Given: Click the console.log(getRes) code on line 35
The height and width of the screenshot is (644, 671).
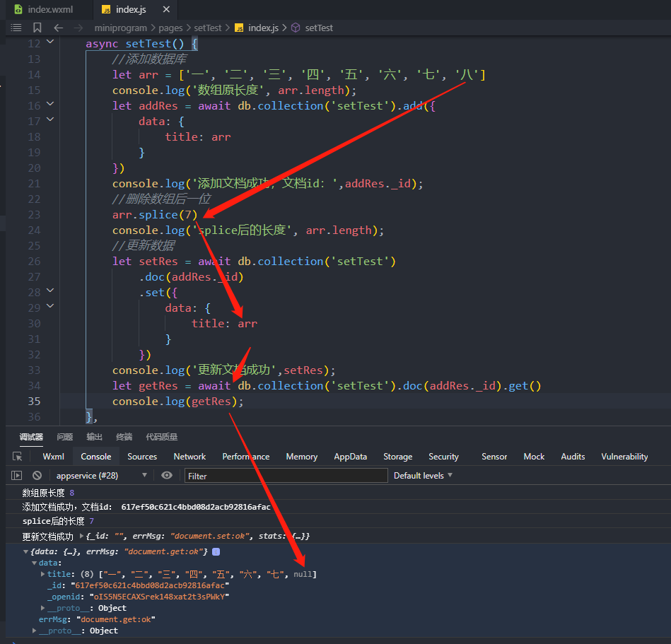Looking at the screenshot, I should click(x=177, y=402).
